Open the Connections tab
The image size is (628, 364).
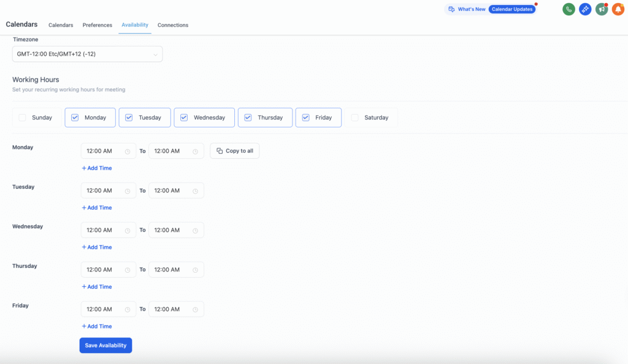click(x=173, y=25)
